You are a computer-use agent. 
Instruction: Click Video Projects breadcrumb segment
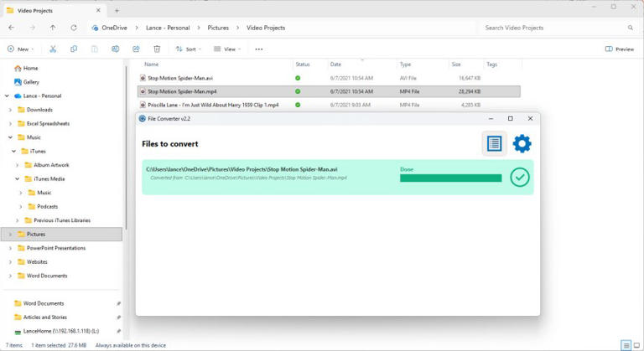pyautogui.click(x=266, y=28)
